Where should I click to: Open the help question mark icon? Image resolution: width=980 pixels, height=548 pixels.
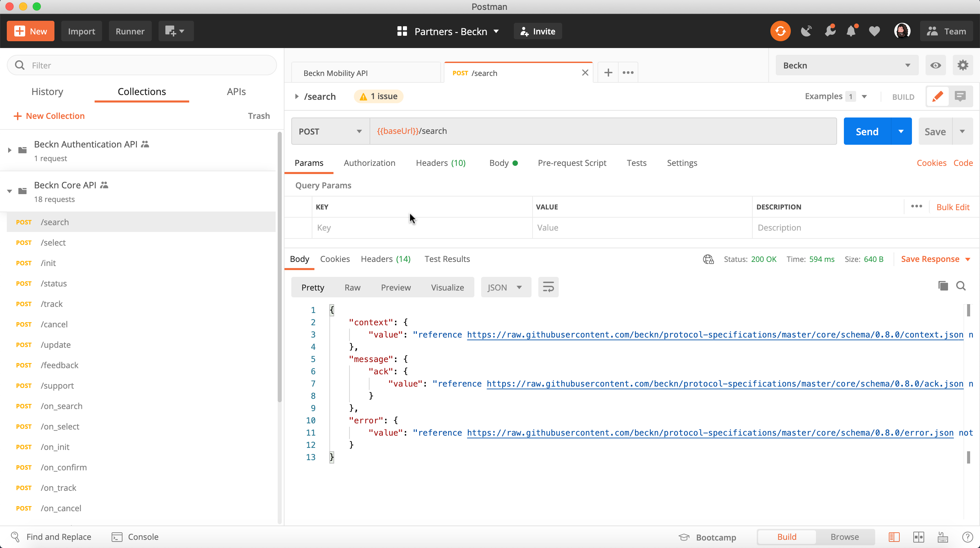point(967,537)
